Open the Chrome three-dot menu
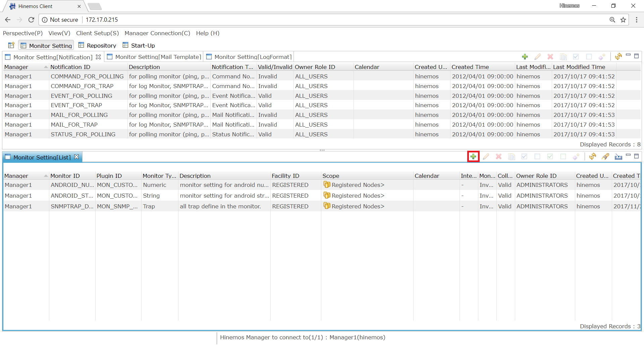Viewport: 644px width, 345px height. click(637, 20)
